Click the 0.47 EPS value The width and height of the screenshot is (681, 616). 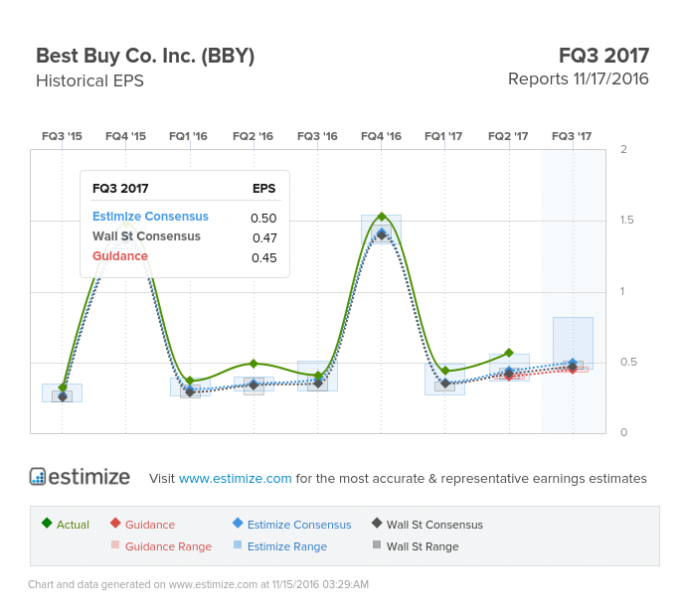(x=264, y=237)
